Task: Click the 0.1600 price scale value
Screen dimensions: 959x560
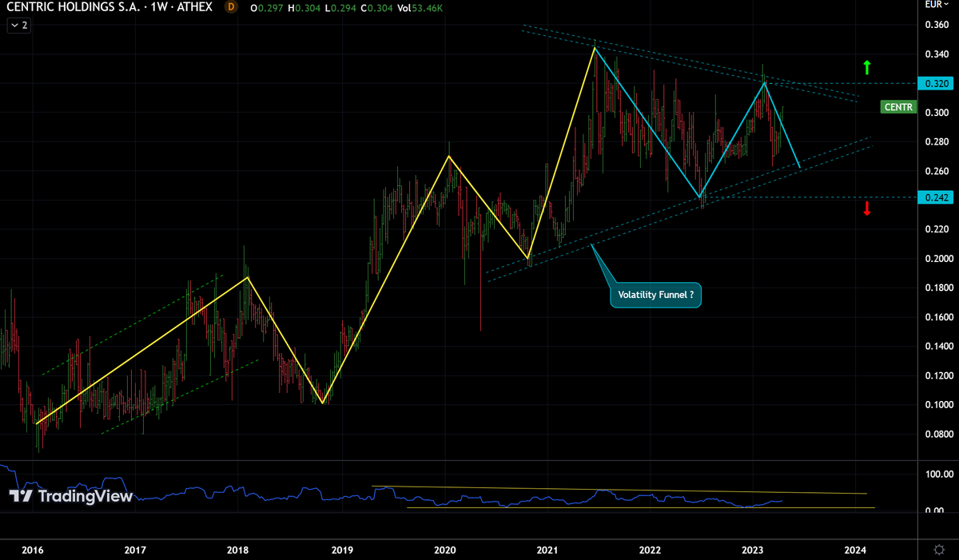Action: [938, 317]
